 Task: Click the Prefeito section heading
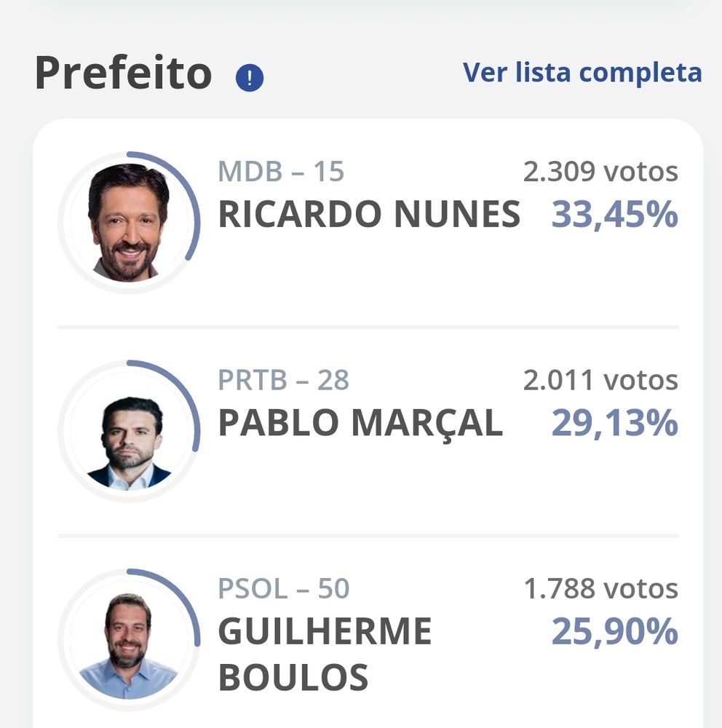tap(123, 73)
